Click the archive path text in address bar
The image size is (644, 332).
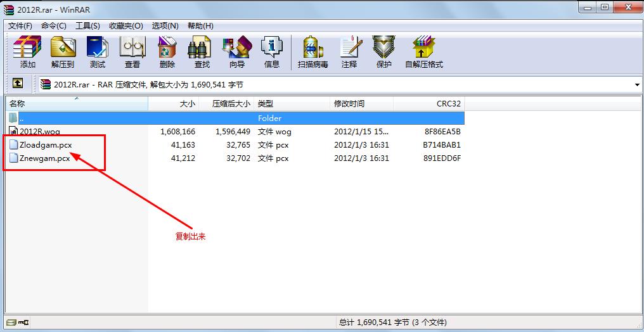pyautogui.click(x=148, y=85)
